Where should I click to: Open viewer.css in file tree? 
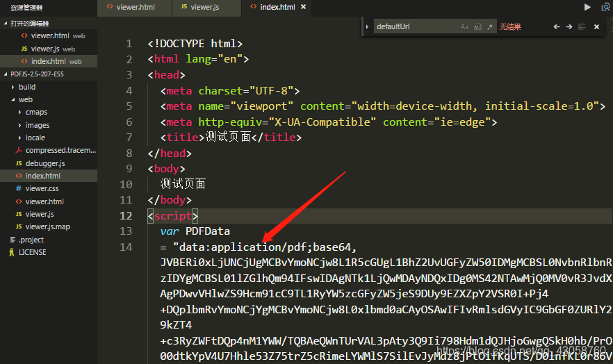(49, 188)
